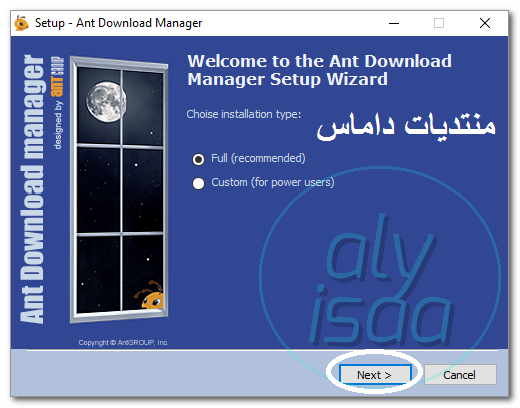Click the moon in the window picture
Screen dimensions: 520x408
tap(106, 102)
